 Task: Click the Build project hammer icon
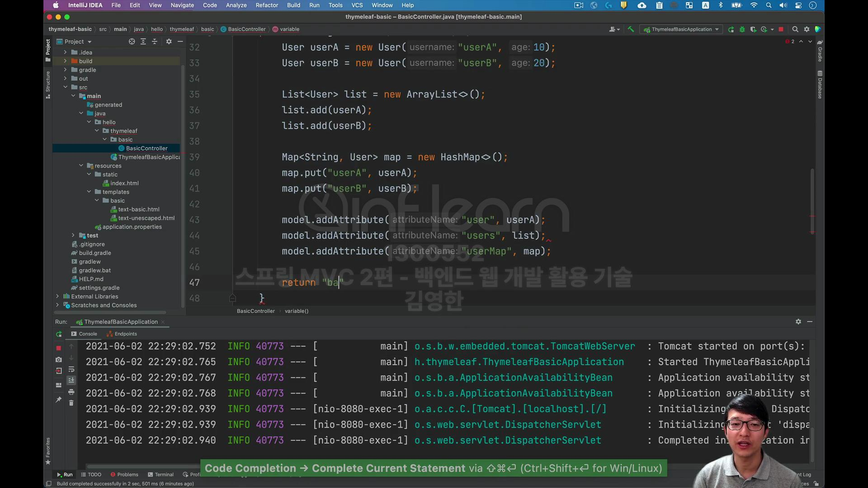point(631,29)
